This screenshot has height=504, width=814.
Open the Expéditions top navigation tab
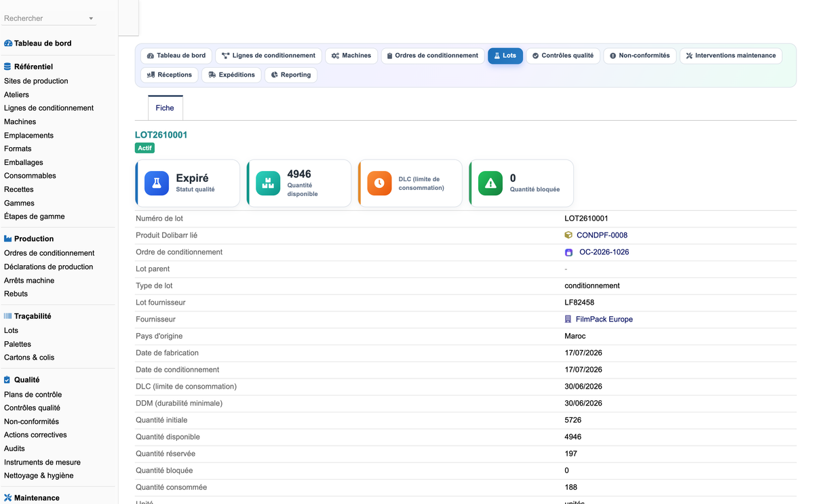pos(231,75)
